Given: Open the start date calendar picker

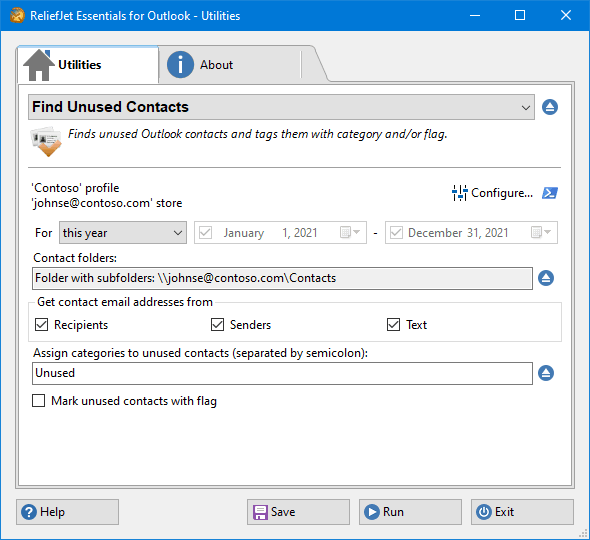Looking at the screenshot, I should [350, 233].
